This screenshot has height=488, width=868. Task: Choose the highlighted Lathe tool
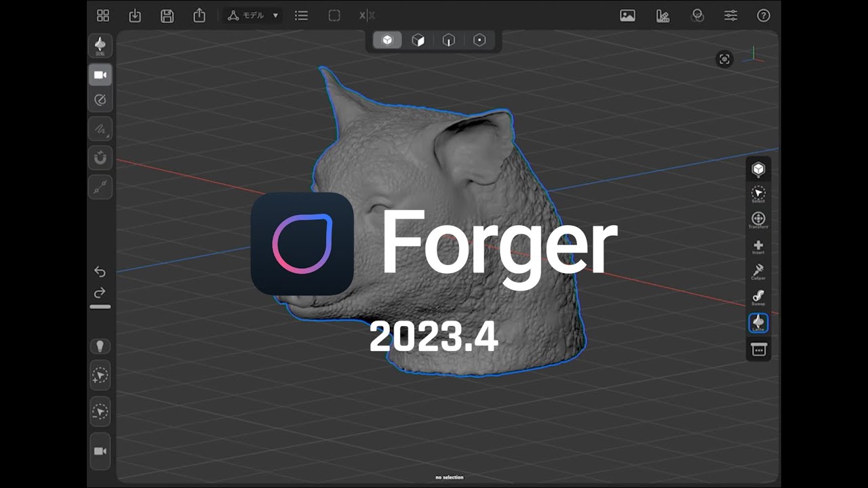[x=758, y=323]
